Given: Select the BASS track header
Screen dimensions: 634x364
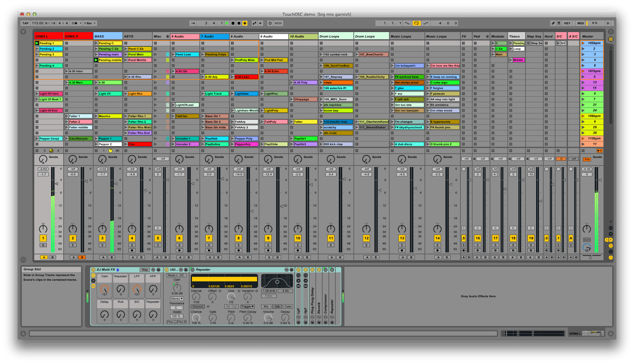Looking at the screenshot, I should [x=108, y=36].
